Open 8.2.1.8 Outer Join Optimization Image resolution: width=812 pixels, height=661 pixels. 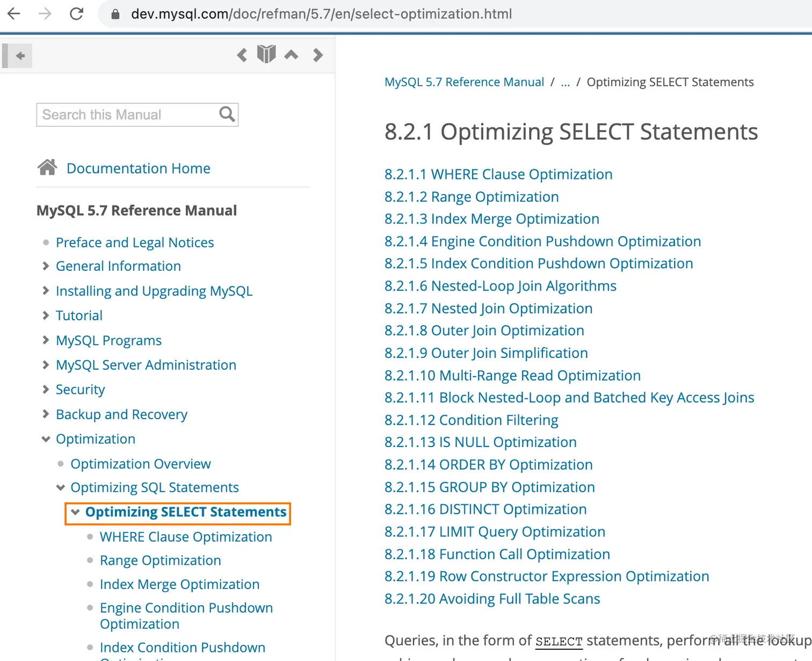tap(484, 331)
